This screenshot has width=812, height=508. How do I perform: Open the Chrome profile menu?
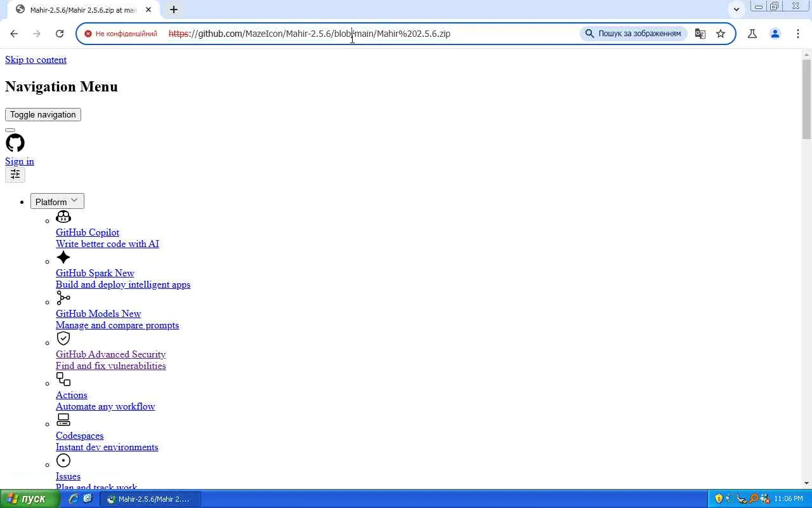pos(775,34)
